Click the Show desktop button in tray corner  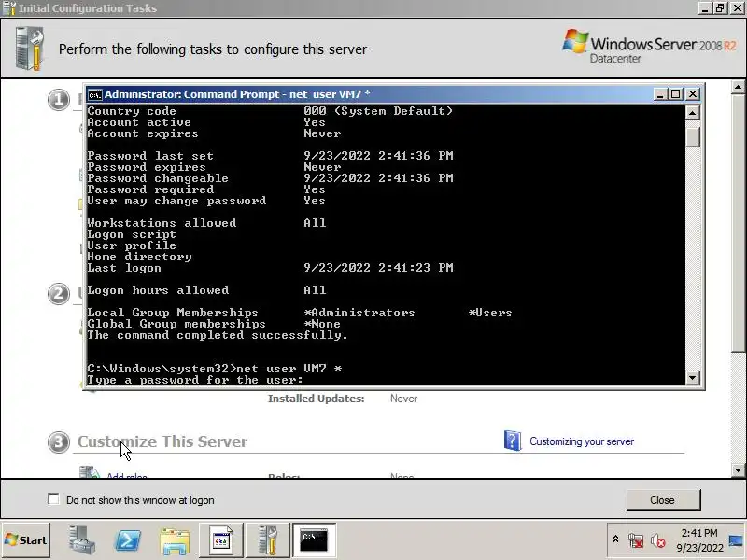coord(736,540)
